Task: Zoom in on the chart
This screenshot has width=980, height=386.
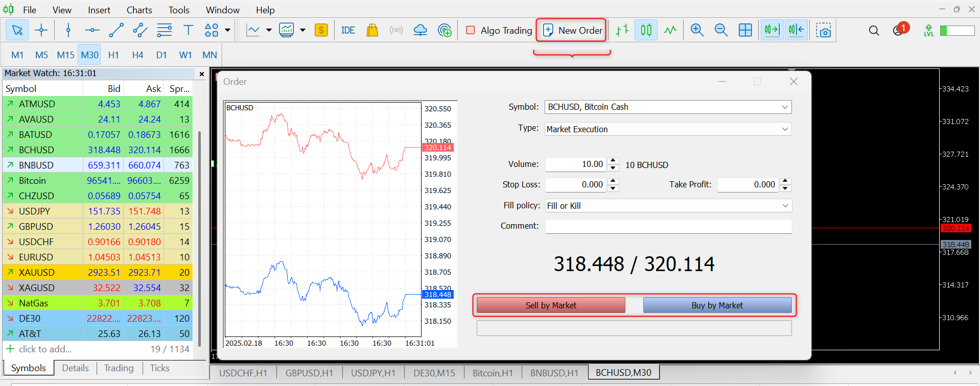Action: [x=697, y=30]
